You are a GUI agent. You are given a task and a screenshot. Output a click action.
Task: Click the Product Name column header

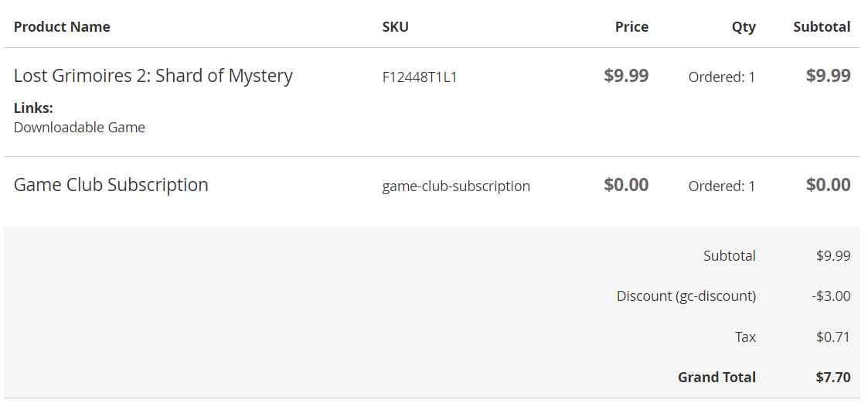click(x=62, y=27)
